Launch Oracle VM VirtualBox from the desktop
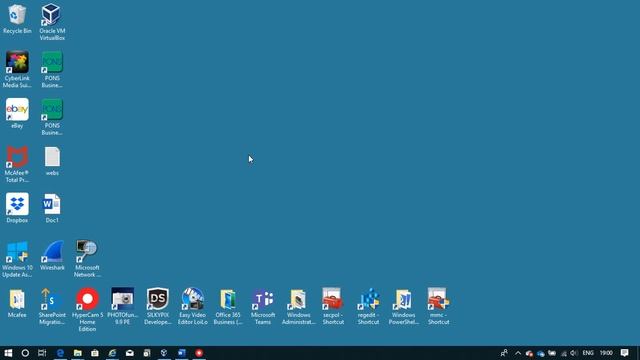This screenshot has height=360, width=640. [52, 22]
